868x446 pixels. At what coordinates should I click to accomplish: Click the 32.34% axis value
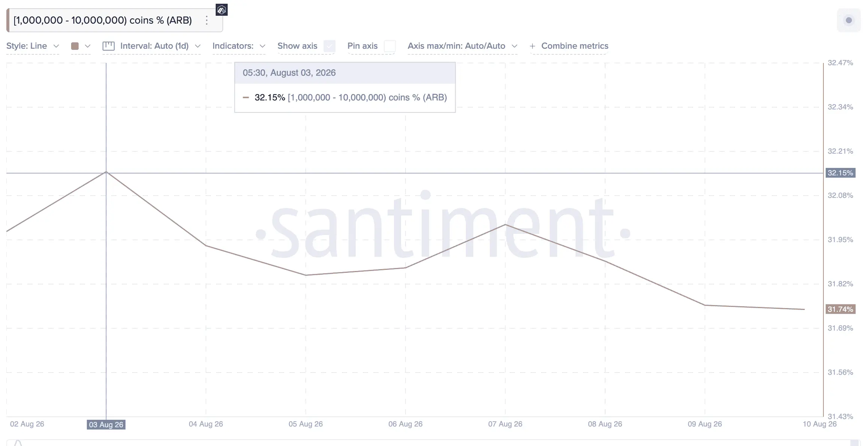click(840, 107)
